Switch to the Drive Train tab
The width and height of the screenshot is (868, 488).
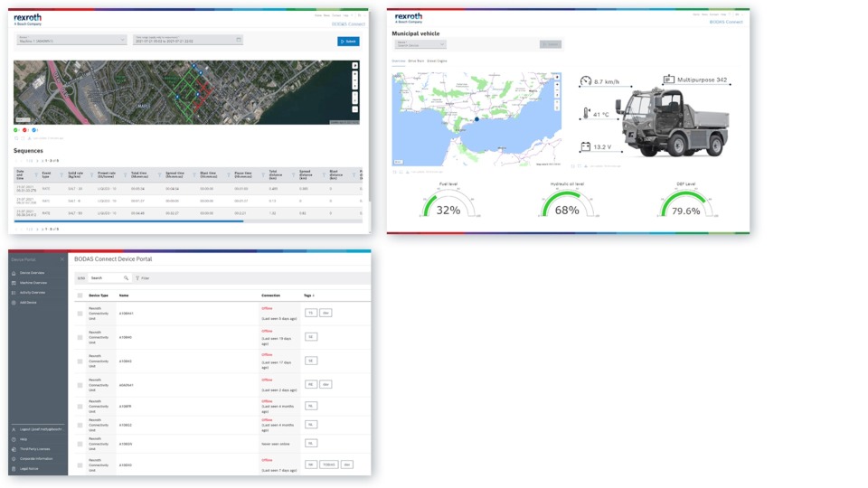click(x=416, y=61)
